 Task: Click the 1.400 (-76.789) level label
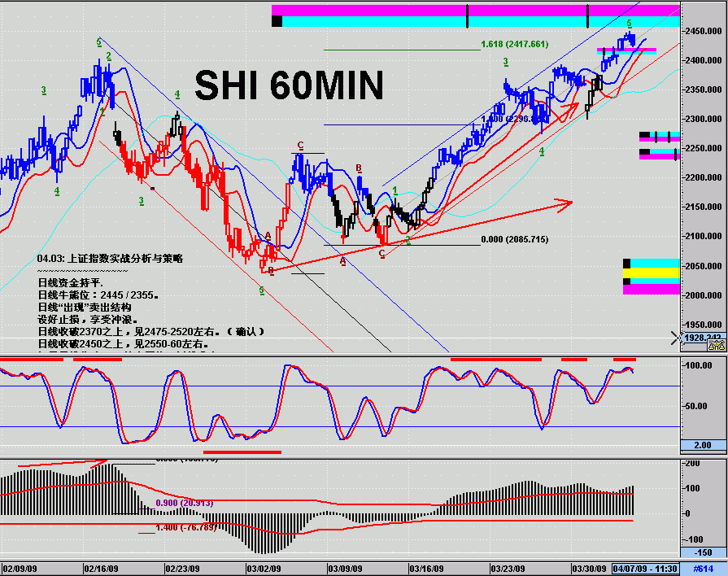185,527
